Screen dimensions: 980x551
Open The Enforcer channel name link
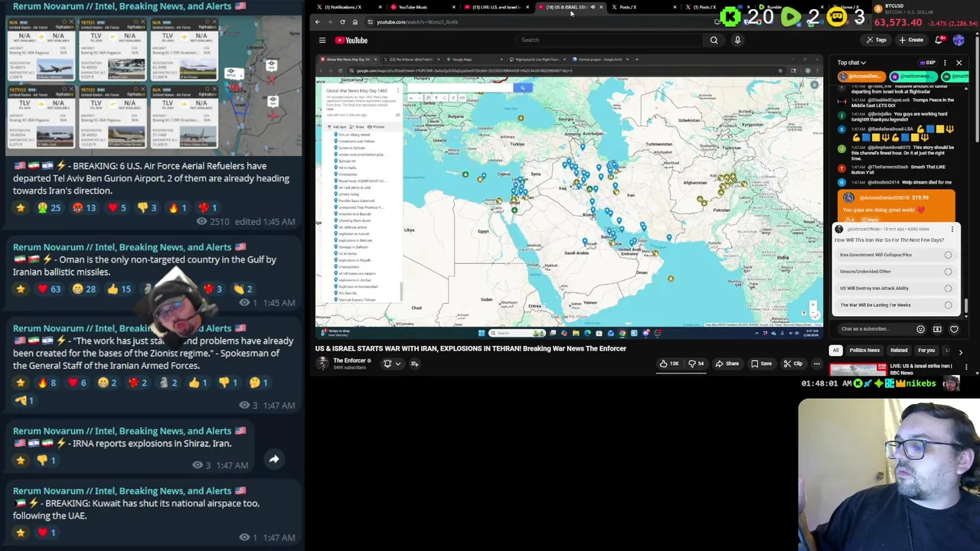[349, 360]
